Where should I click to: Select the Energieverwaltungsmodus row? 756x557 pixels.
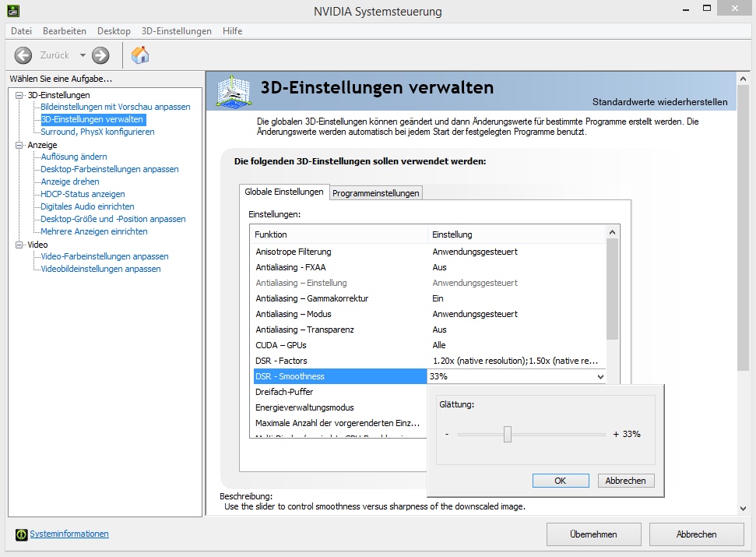tap(340, 407)
